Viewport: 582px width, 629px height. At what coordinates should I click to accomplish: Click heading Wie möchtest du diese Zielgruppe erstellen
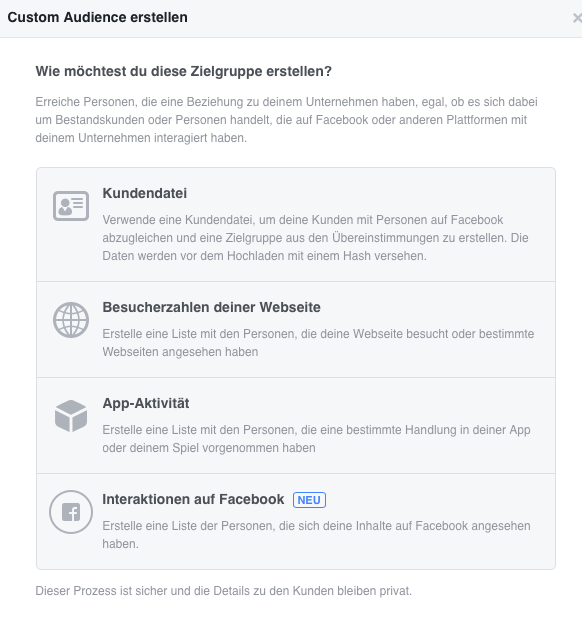[184, 71]
